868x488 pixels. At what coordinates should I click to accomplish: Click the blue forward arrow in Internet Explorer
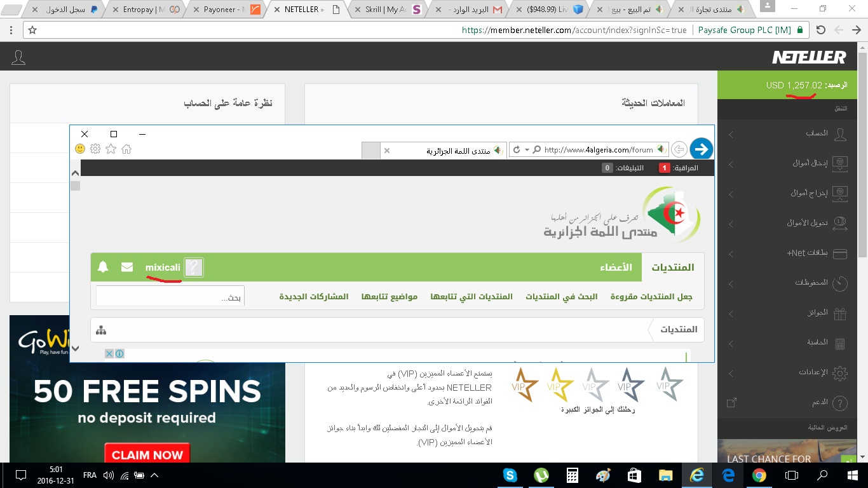click(x=701, y=149)
